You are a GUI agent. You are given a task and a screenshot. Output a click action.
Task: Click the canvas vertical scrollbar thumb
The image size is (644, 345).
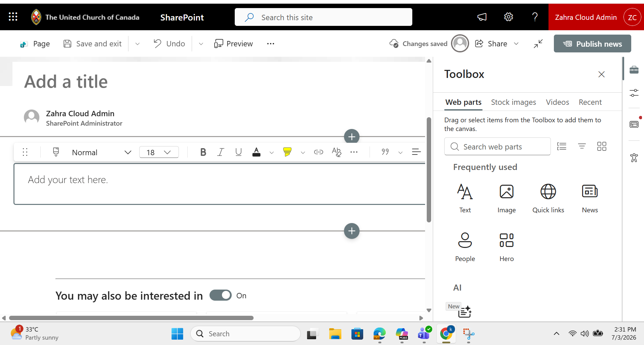point(429,170)
